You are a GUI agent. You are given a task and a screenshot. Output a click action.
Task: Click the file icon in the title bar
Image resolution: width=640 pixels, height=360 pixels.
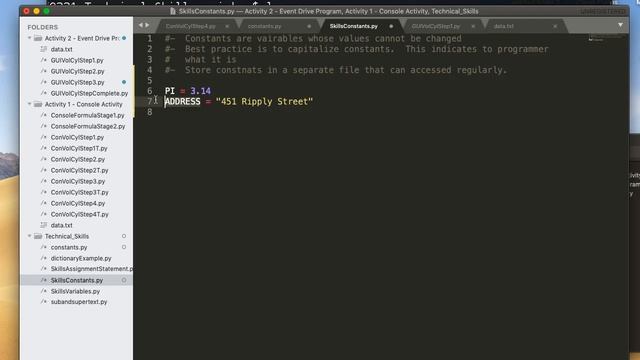(173, 11)
